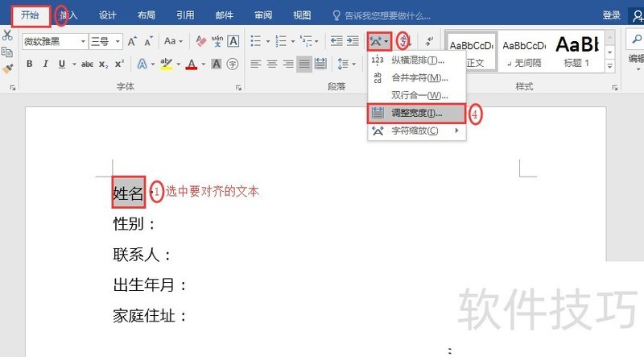Switch to the 设计 tab
This screenshot has height=357, width=644.
108,15
